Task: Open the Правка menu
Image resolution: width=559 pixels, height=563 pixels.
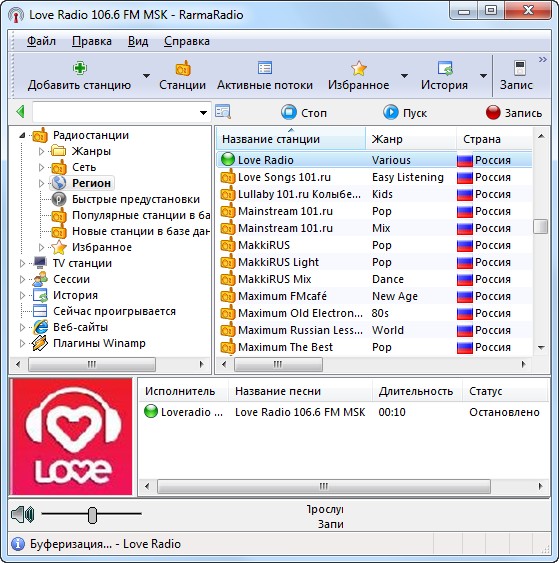Action: [x=92, y=41]
